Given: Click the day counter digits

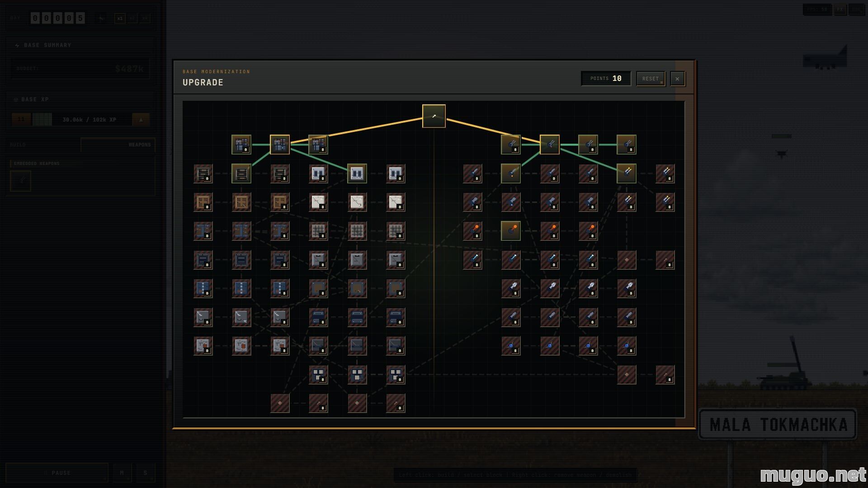Looking at the screenshot, I should coord(57,18).
